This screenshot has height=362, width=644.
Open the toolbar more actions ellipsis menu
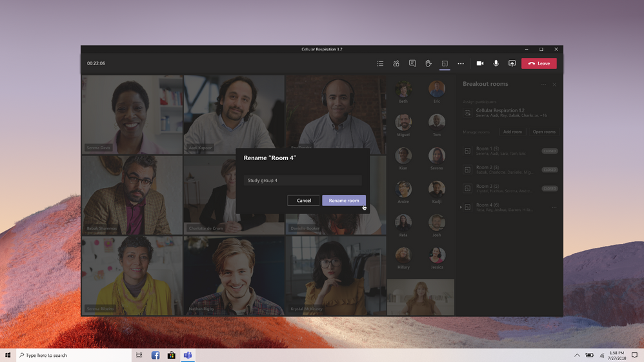coord(461,63)
